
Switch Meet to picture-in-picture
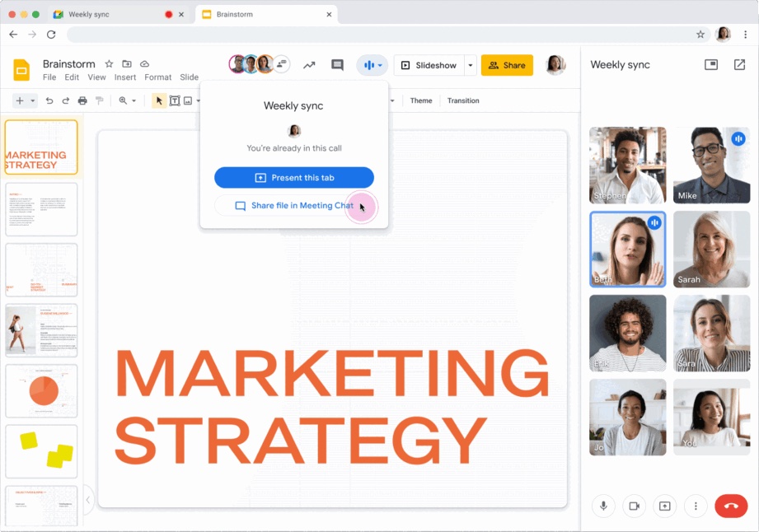(x=711, y=65)
